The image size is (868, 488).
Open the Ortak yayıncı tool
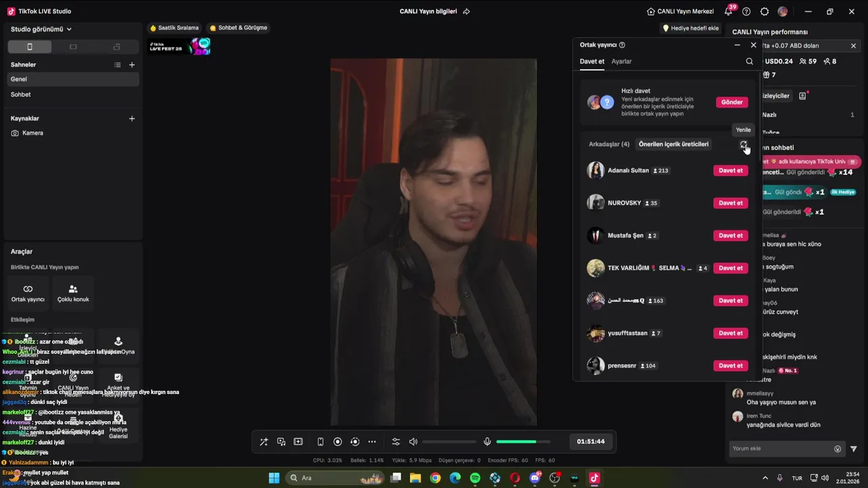pos(28,293)
